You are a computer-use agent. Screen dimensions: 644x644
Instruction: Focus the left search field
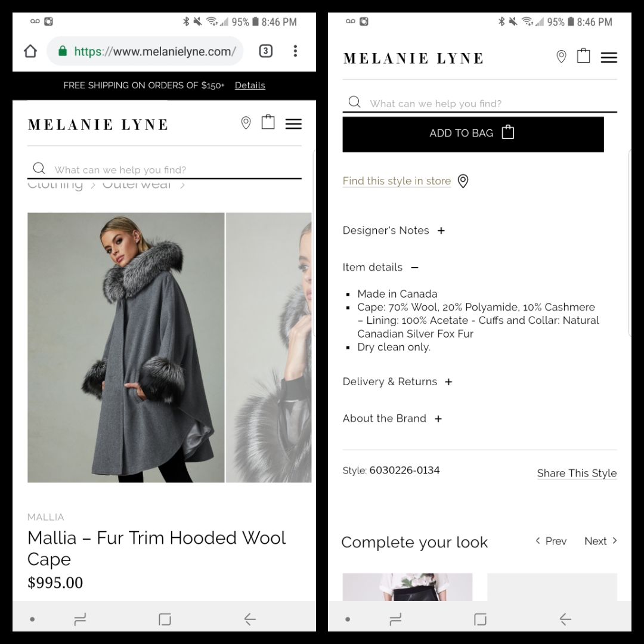coord(173,170)
